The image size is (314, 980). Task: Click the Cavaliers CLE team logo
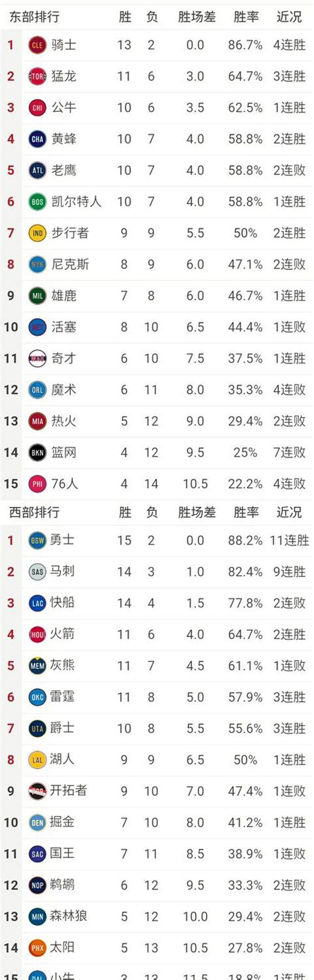(38, 45)
